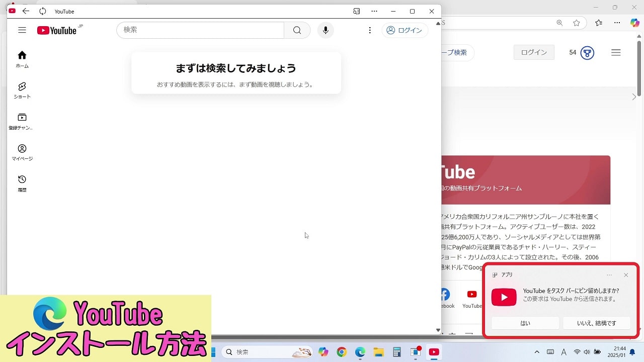Image resolution: width=644 pixels, height=362 pixels.
Task: Click the touch keyboard tray icon
Action: point(550,352)
